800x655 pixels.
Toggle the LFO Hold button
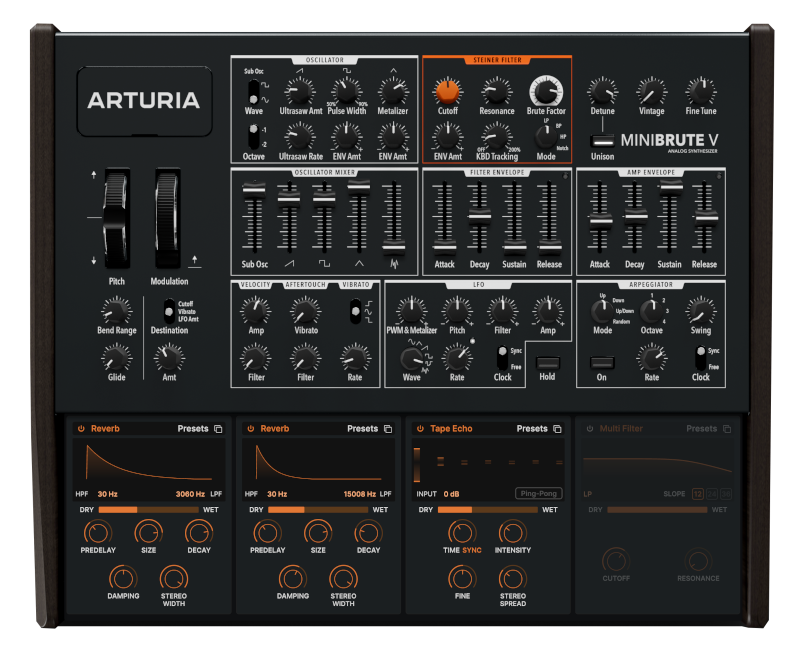point(547,363)
